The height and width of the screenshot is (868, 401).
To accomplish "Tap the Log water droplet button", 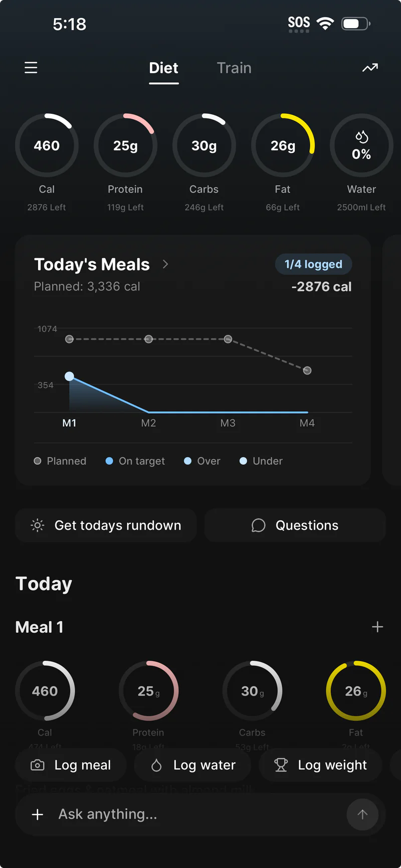I will pyautogui.click(x=193, y=765).
